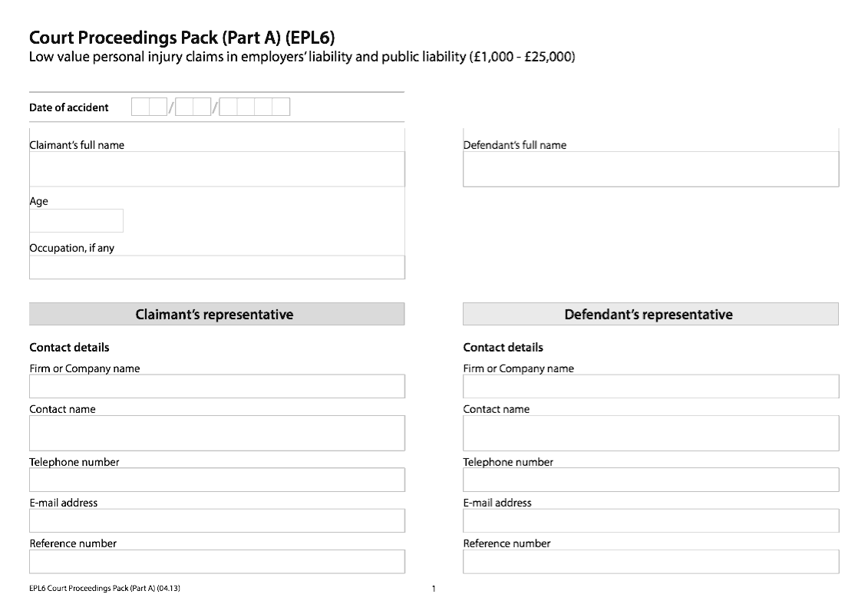The image size is (868, 614).
Task: Click the Date of accident month boxes
Action: pos(193,107)
